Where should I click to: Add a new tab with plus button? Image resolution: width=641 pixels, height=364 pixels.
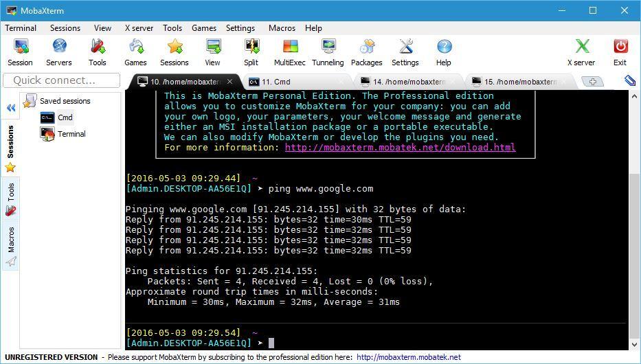pyautogui.click(x=592, y=82)
